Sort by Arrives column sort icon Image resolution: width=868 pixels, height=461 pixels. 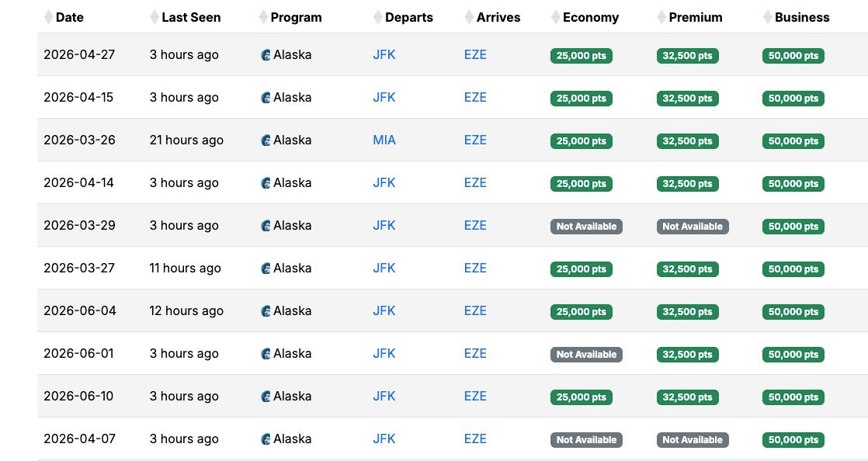tap(469, 17)
